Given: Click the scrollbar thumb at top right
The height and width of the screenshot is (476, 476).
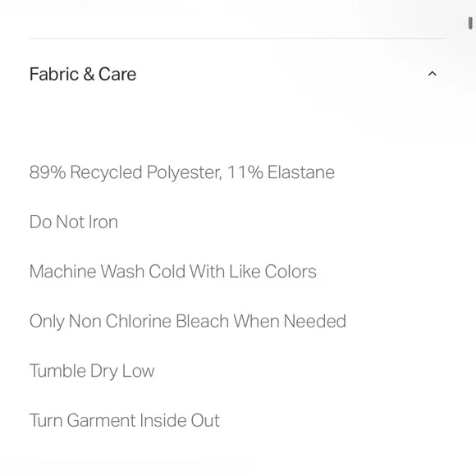Looking at the screenshot, I should (470, 23).
